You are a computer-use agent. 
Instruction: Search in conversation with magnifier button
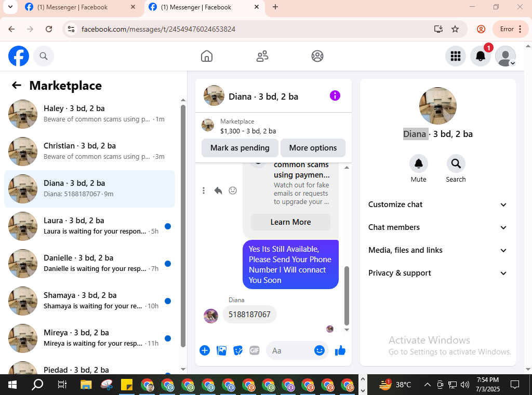pos(456,164)
